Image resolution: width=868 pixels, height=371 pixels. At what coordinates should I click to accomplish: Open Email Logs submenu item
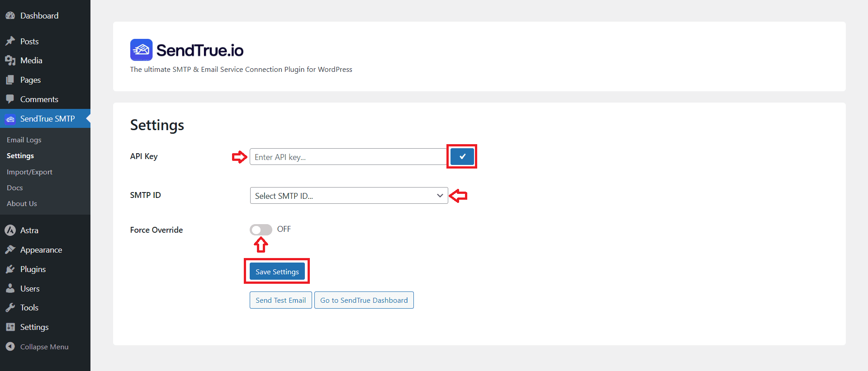click(x=24, y=140)
